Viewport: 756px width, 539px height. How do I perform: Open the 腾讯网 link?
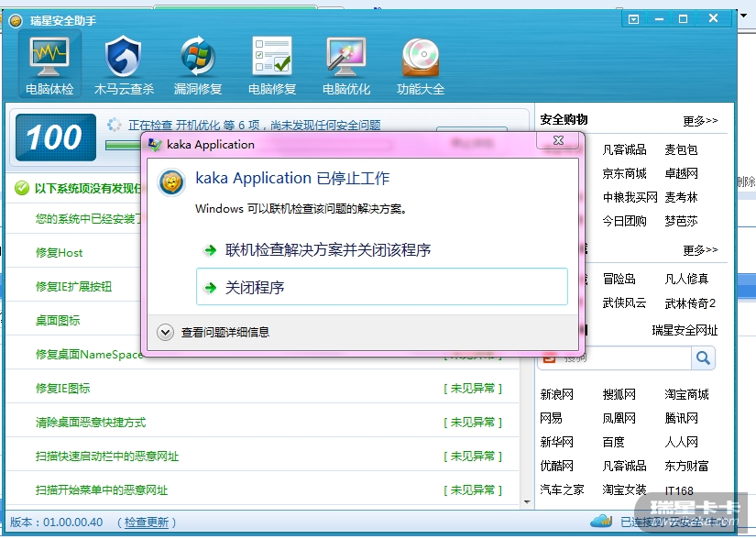click(x=681, y=418)
